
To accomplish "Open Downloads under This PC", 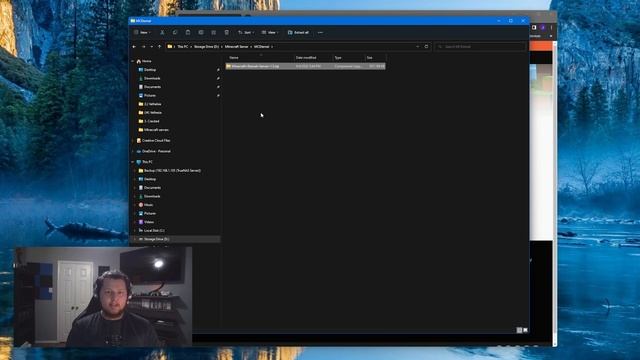I will pos(152,196).
